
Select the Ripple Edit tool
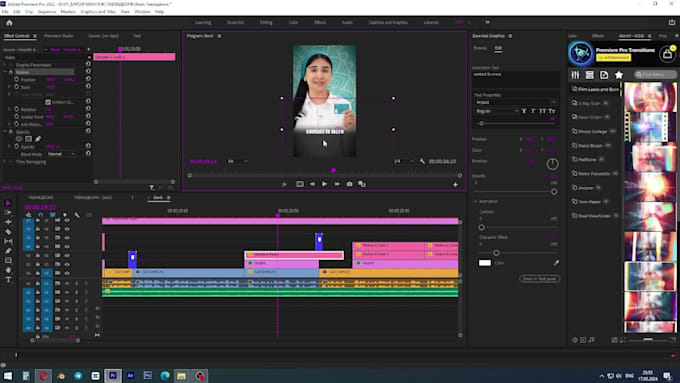click(8, 222)
